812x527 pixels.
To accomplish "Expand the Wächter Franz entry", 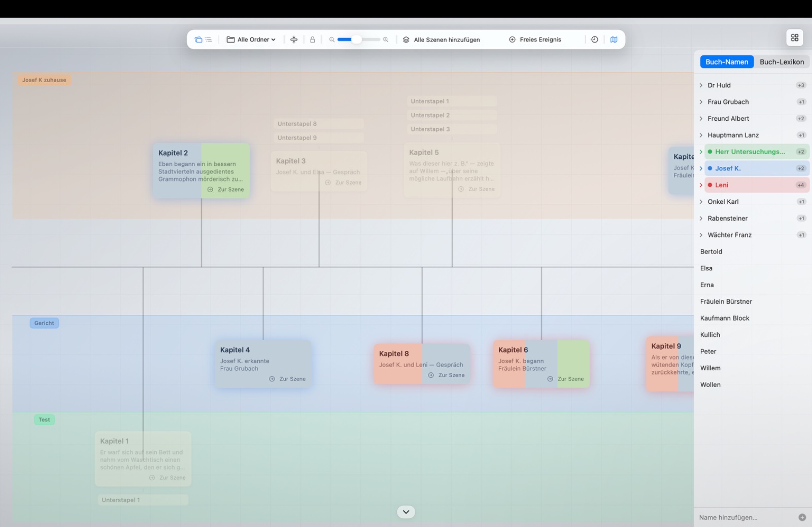I will [x=701, y=235].
